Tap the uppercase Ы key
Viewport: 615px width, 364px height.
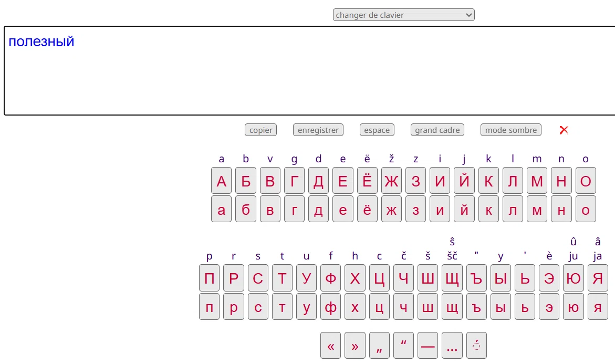pyautogui.click(x=501, y=278)
